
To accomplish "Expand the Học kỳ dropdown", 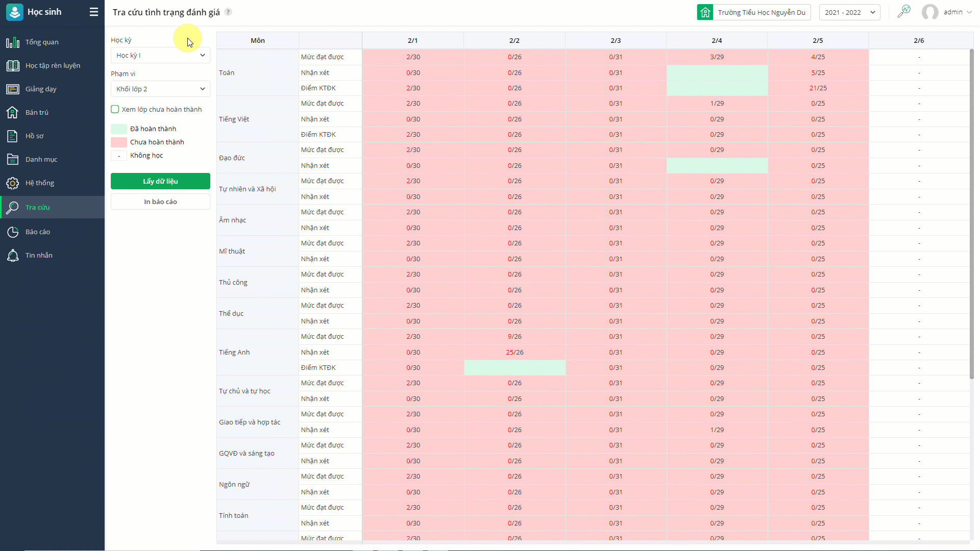I will pyautogui.click(x=160, y=55).
